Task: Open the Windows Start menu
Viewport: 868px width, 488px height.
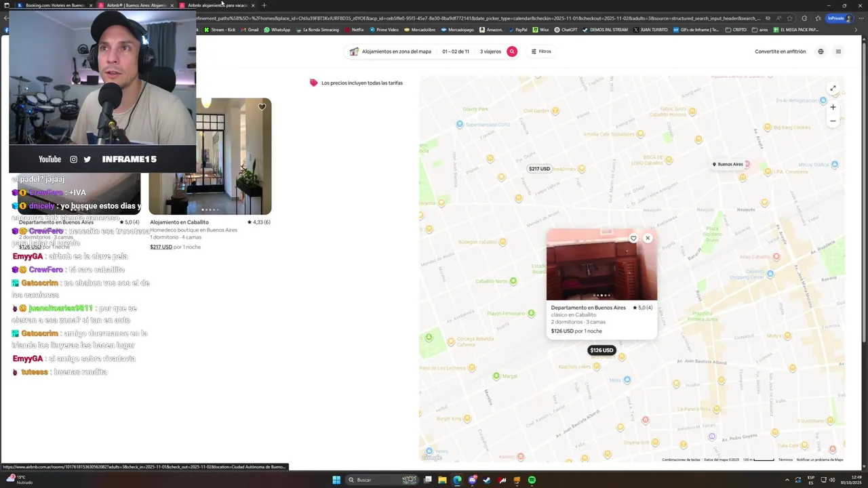Action: tap(336, 480)
